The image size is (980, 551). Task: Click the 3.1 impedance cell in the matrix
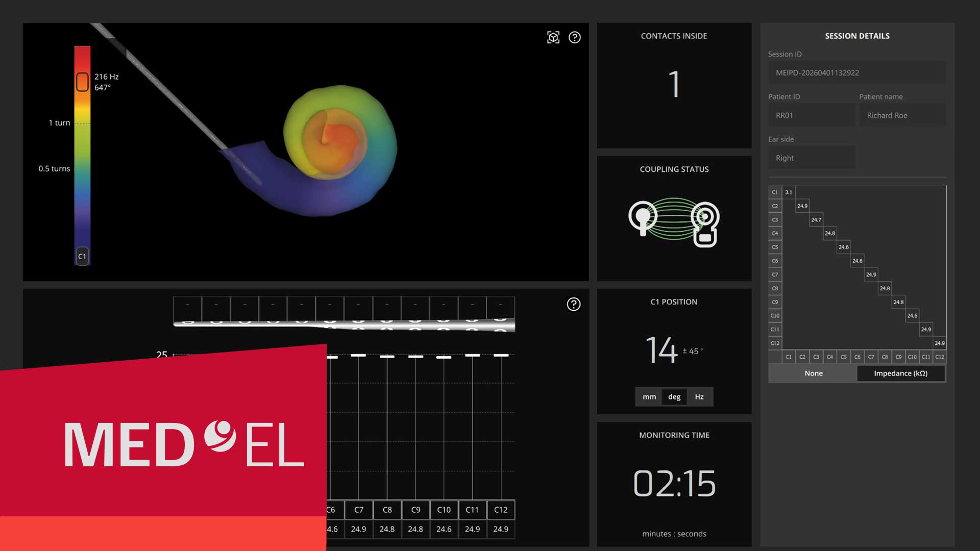point(789,192)
